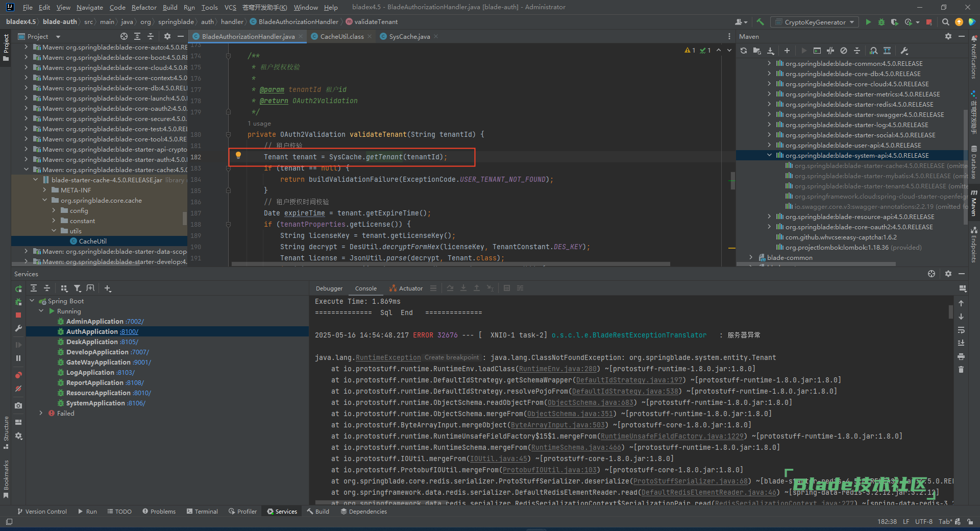Clear console with trash icon
Screen dimensions: 980x531
point(961,370)
